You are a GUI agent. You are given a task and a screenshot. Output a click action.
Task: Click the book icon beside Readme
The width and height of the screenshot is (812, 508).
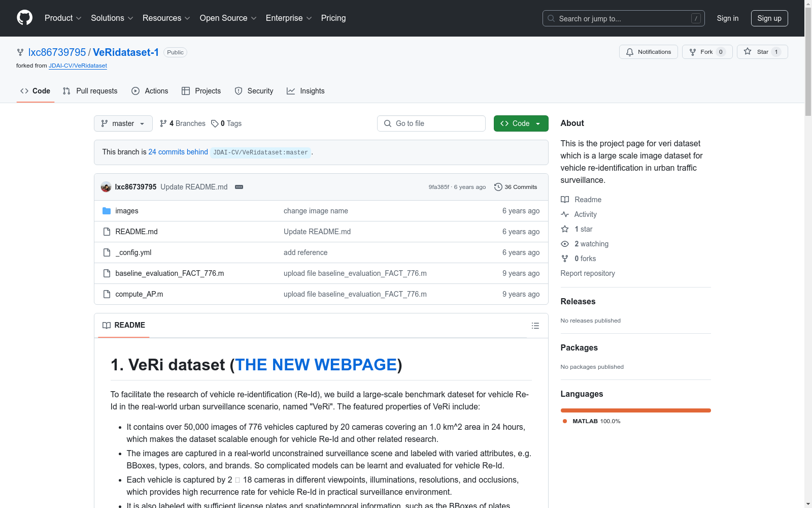tap(565, 200)
